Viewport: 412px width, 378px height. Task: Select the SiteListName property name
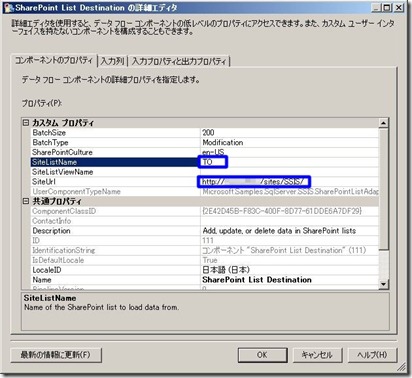[x=54, y=162]
